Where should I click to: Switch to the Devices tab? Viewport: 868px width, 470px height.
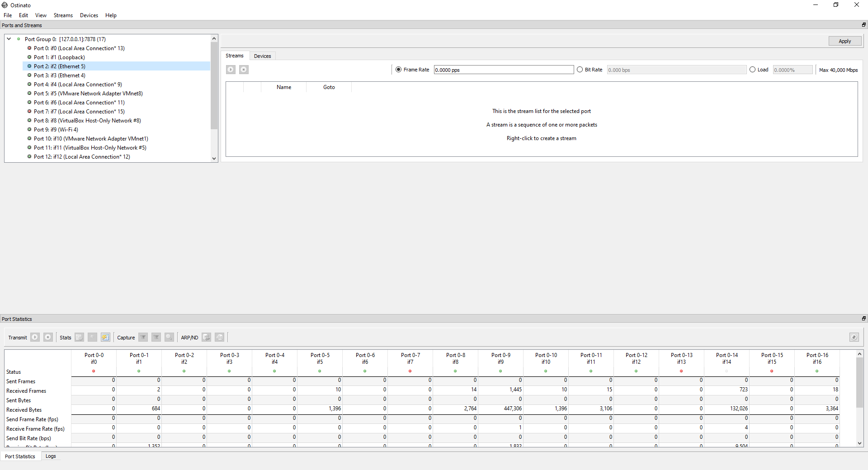[x=262, y=56]
